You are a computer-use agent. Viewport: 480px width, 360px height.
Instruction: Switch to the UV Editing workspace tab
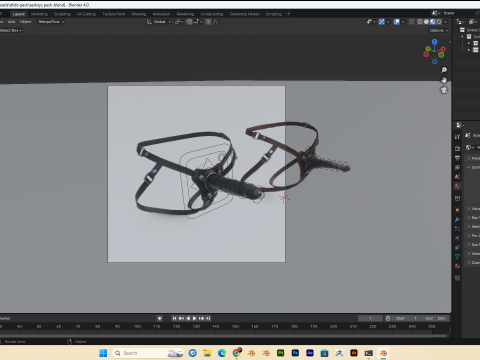86,14
